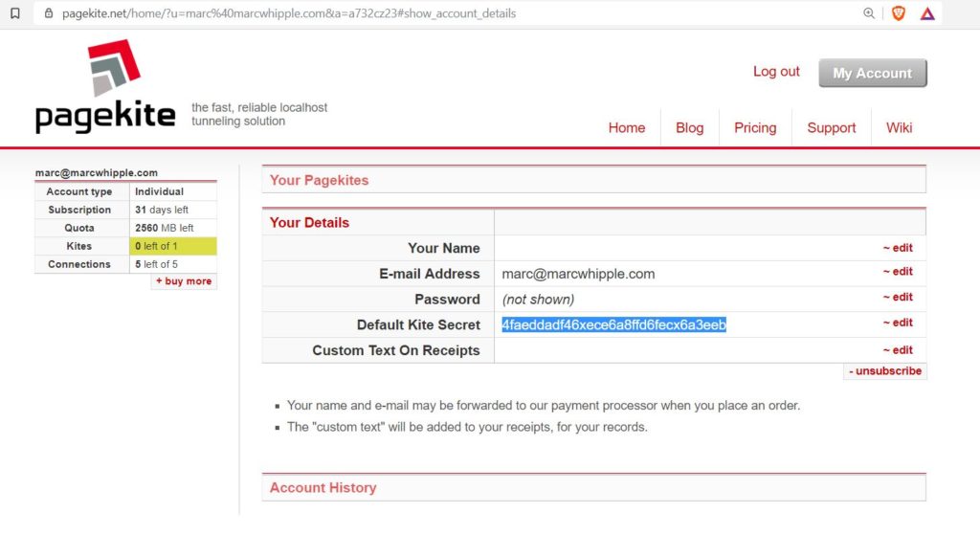Click the Connections label in sidebar
This screenshot has height=557, width=980.
coord(79,264)
